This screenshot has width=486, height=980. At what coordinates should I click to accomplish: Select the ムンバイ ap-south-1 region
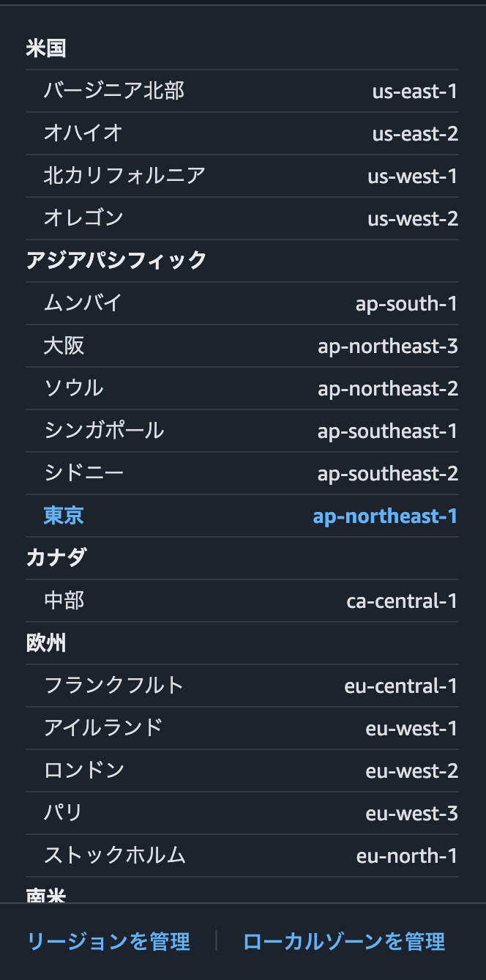[242, 303]
